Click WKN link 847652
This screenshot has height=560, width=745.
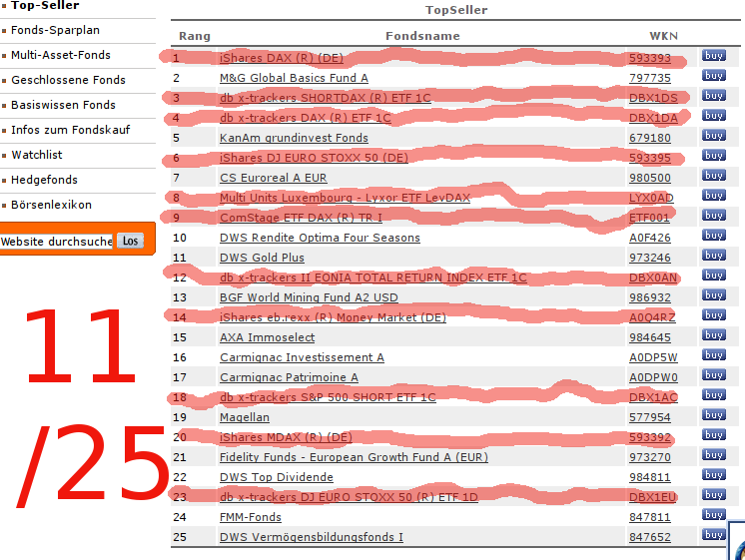650,537
